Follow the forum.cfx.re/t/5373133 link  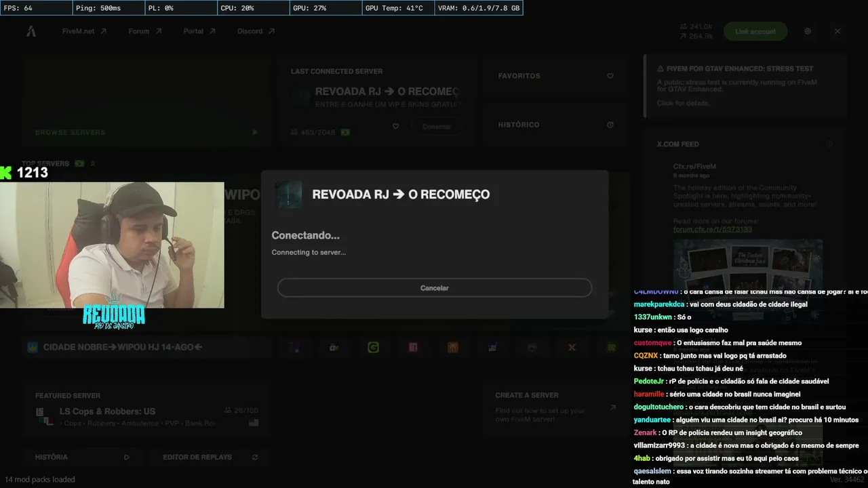(712, 229)
